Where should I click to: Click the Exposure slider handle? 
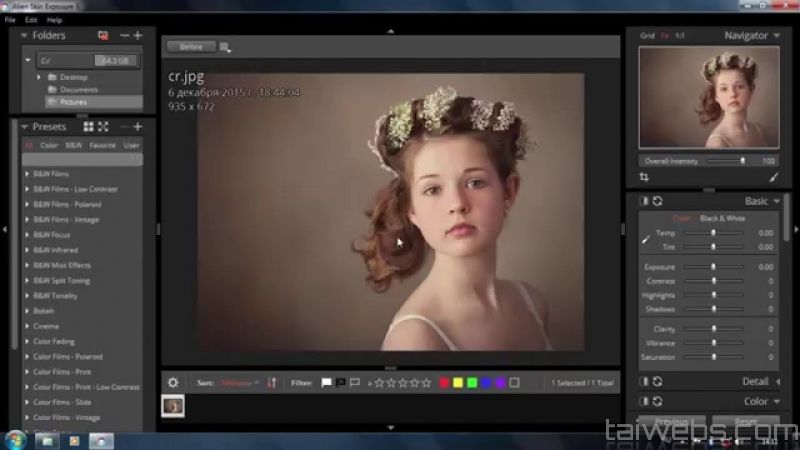[x=713, y=267]
